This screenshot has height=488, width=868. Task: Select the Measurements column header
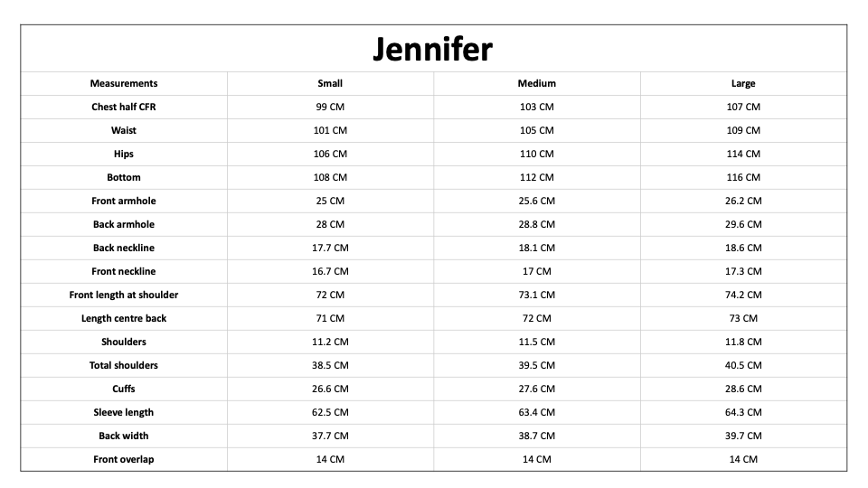124,83
